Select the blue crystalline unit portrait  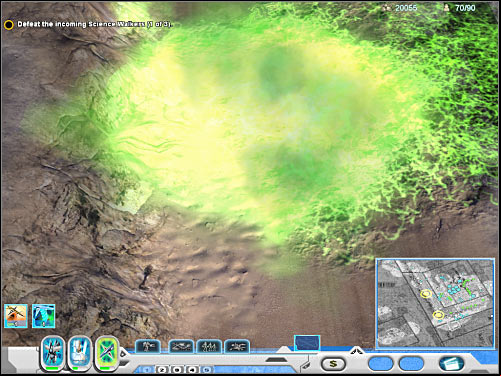point(44,316)
